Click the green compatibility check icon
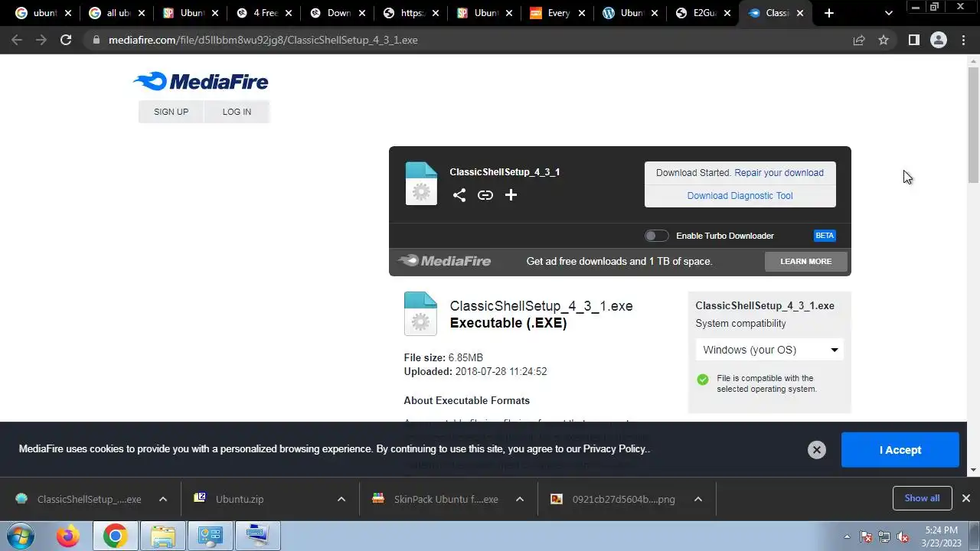 (702, 380)
